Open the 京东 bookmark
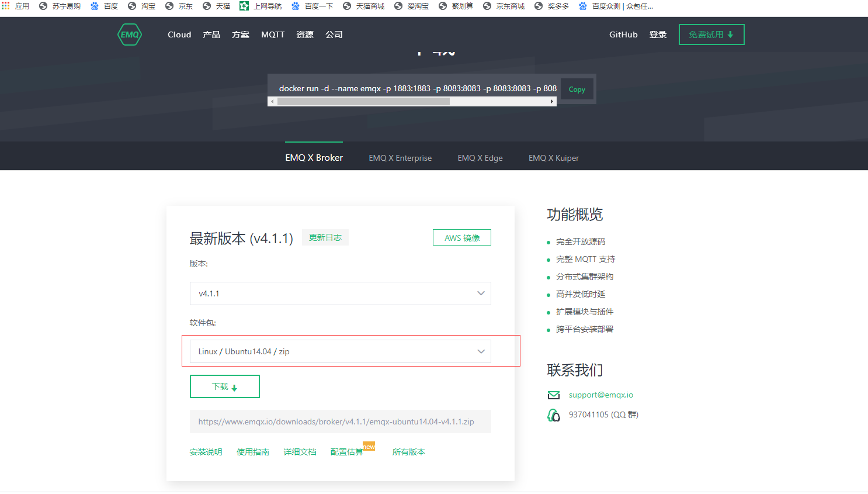Screen dimensions: 868x494 [179, 6]
